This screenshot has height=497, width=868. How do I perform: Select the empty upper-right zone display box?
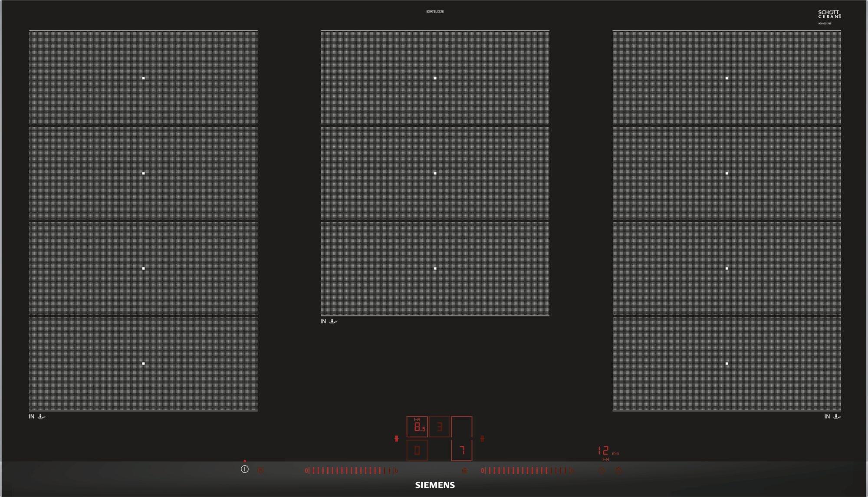462,427
